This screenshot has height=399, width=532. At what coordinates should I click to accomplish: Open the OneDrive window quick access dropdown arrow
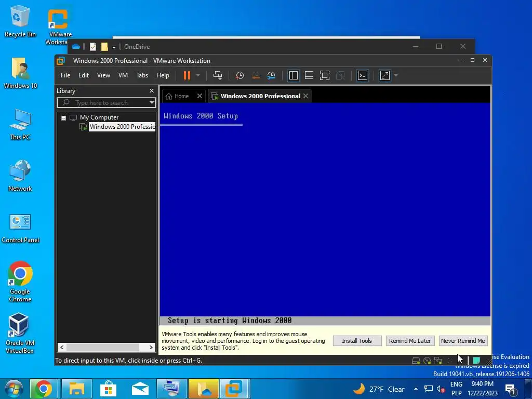(x=114, y=47)
